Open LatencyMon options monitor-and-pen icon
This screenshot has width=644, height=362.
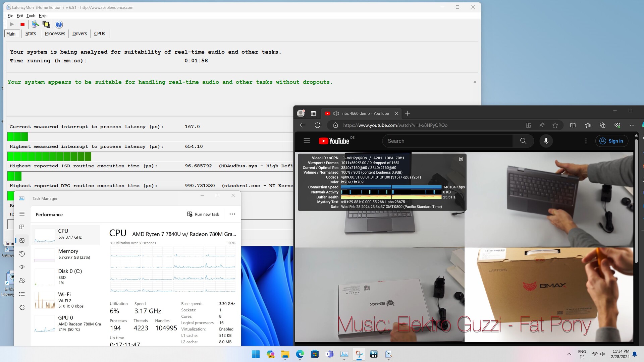point(35,24)
